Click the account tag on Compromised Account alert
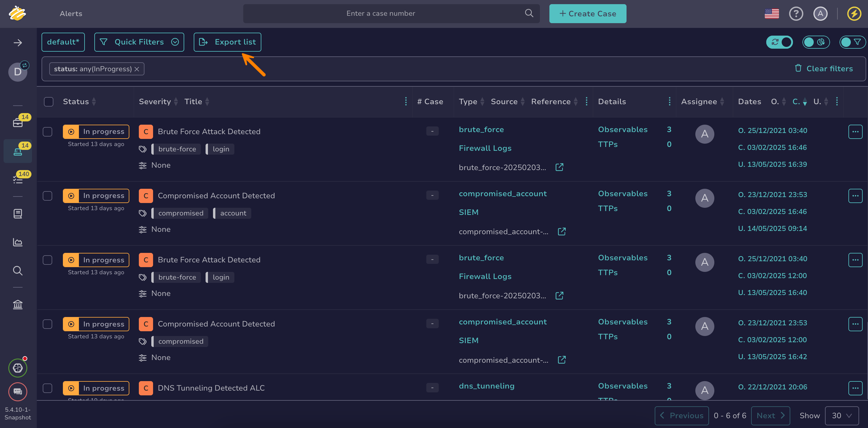 coord(233,213)
